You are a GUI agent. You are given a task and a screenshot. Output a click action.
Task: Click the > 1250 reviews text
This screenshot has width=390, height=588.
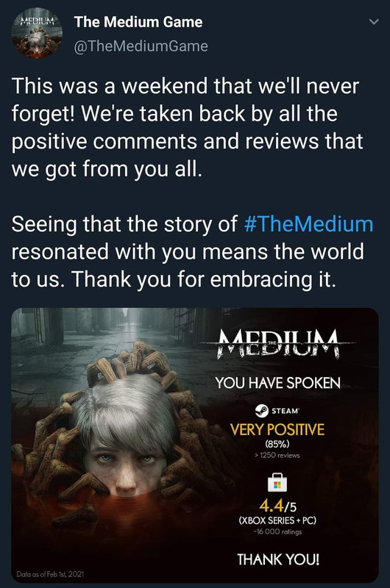click(277, 455)
